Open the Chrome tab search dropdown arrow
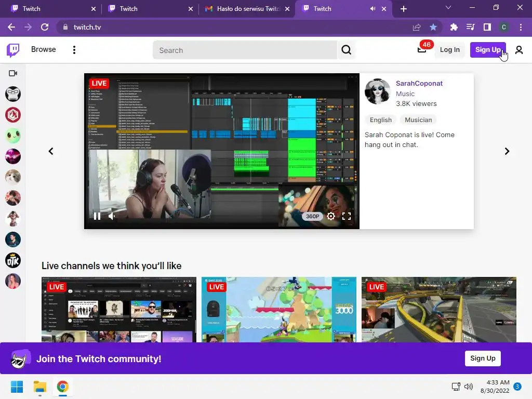The height and width of the screenshot is (399, 532). click(448, 7)
